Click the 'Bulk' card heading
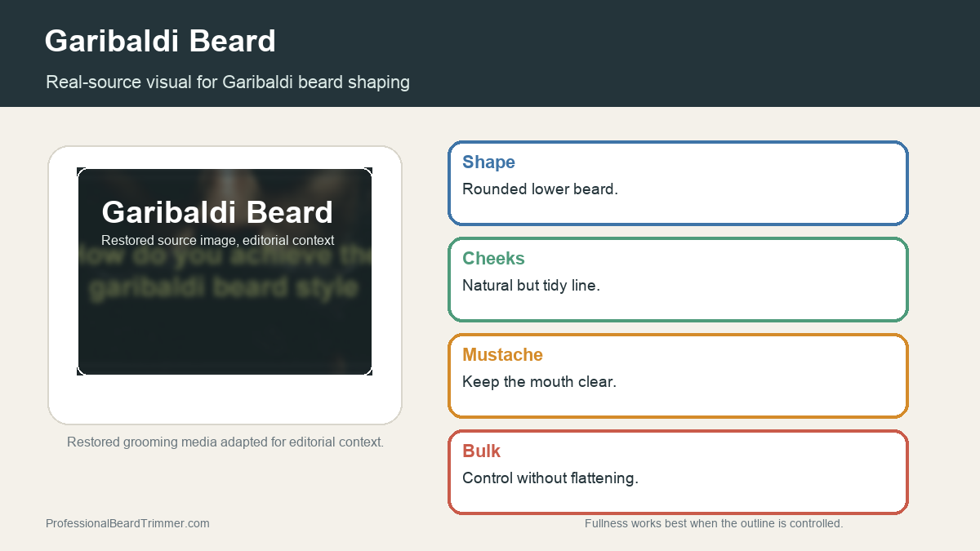980x551 pixels. tap(481, 451)
